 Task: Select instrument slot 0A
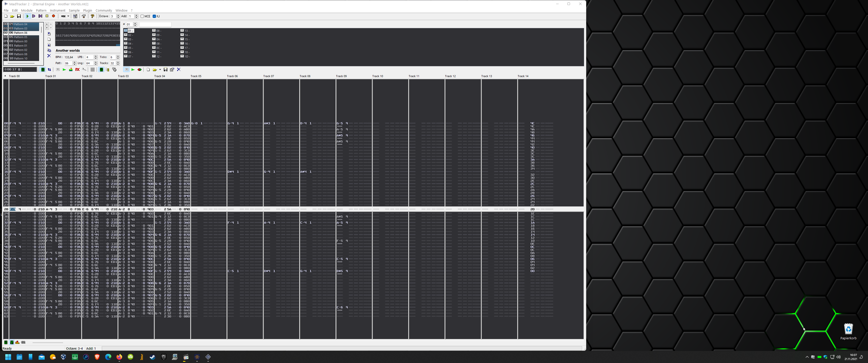(x=158, y=39)
